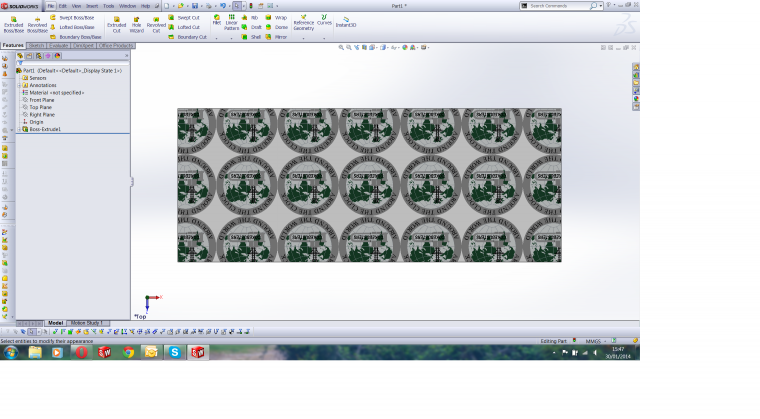Choose Boundary Boss/Base feature
Screen dimensions: 760x419
click(x=76, y=37)
